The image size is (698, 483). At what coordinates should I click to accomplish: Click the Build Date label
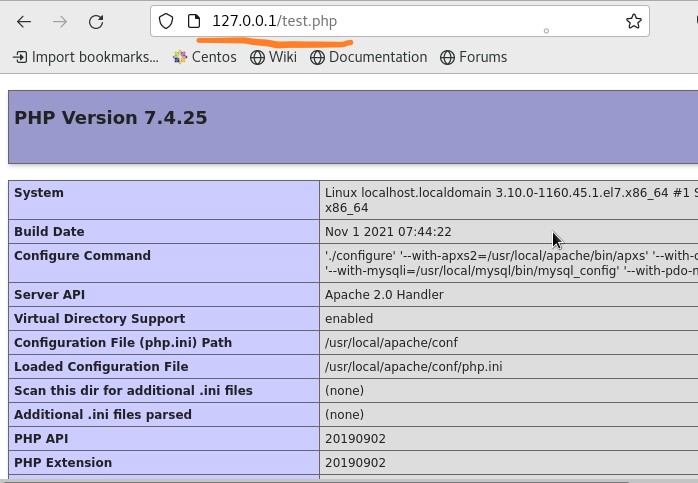49,231
